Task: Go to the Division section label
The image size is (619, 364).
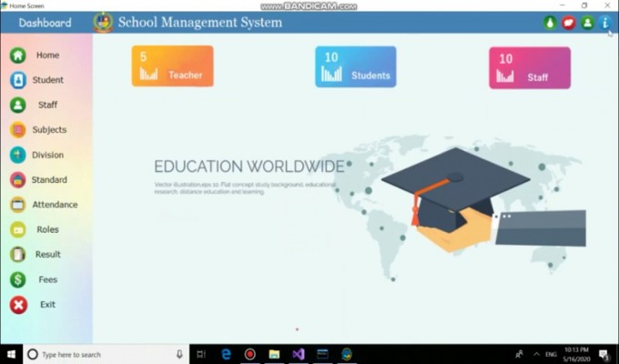Action: pos(47,155)
